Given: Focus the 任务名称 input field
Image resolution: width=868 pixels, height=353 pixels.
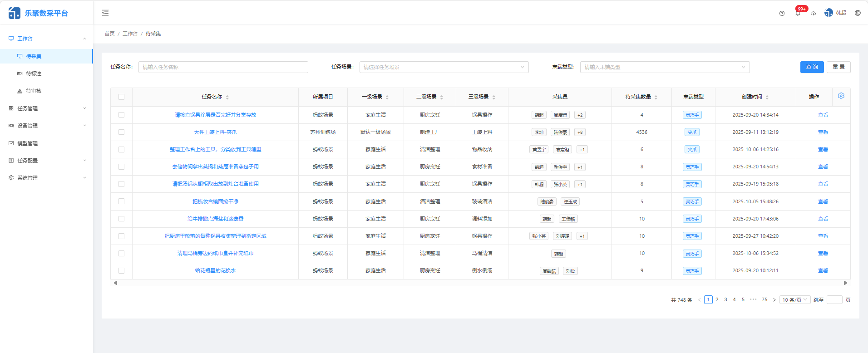Looking at the screenshot, I should (x=223, y=67).
